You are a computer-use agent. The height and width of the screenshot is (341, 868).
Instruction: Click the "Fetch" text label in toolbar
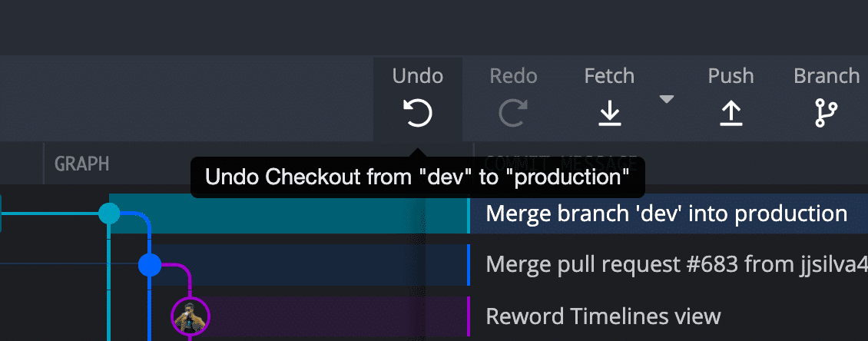[609, 76]
